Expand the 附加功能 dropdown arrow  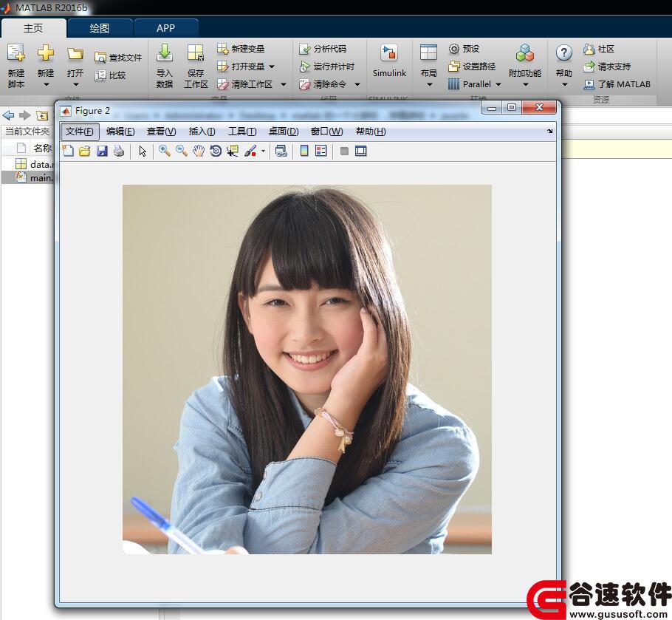(526, 84)
